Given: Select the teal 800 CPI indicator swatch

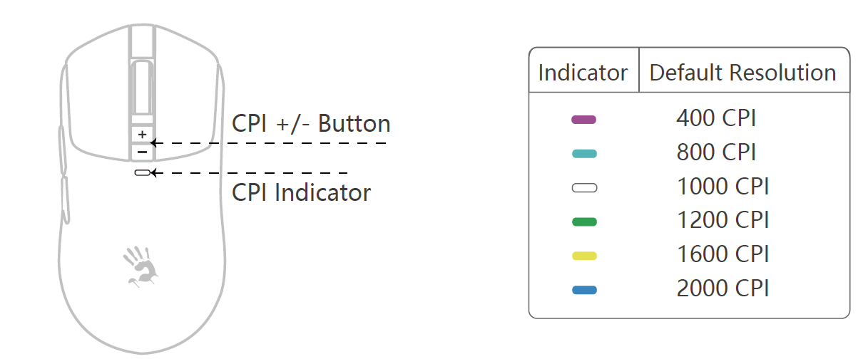Looking at the screenshot, I should 584,154.
